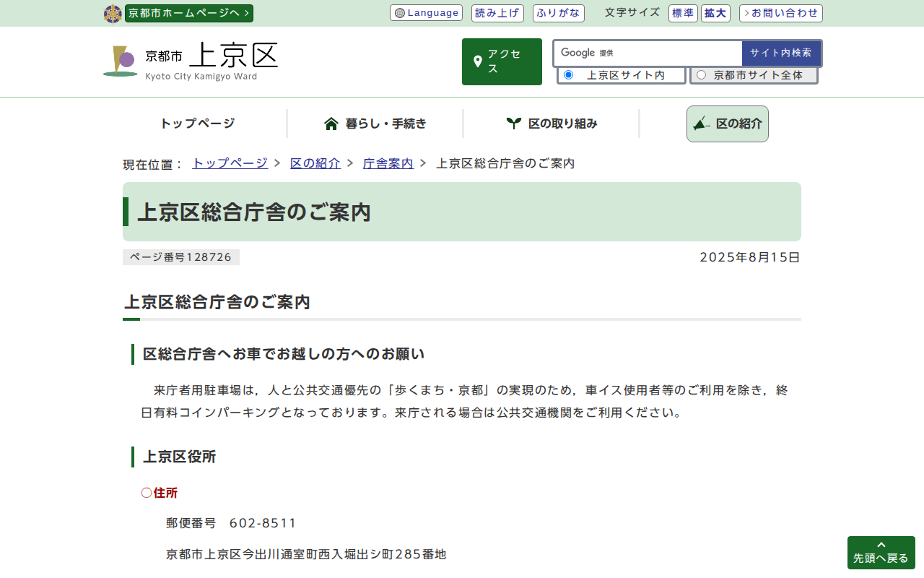Click サイト内検索 search button

tap(781, 53)
